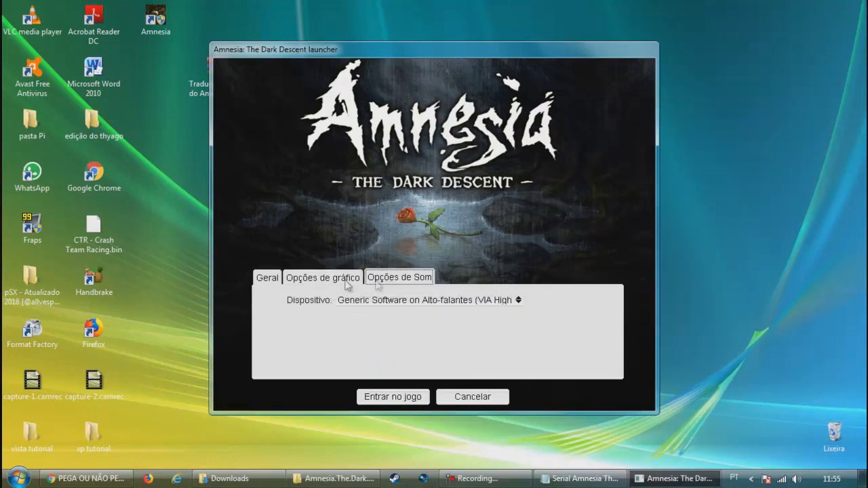Open the PEGA OU NÃO PE... taskbar item
This screenshot has width=868, height=488.
85,478
